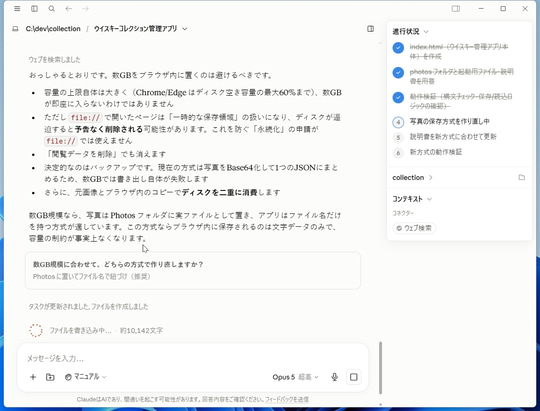This screenshot has height=411, width=540.
Task: Click the split view icon beside the chat header
Action: tap(371, 29)
